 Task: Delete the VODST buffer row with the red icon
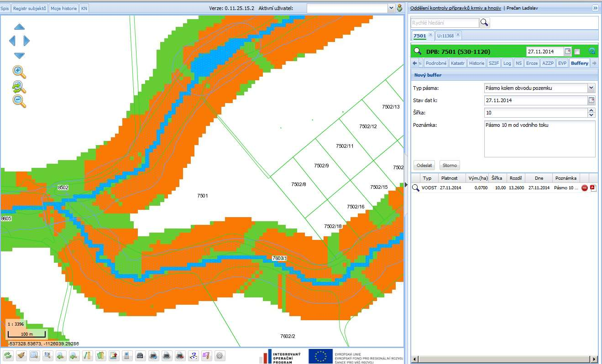tap(584, 188)
